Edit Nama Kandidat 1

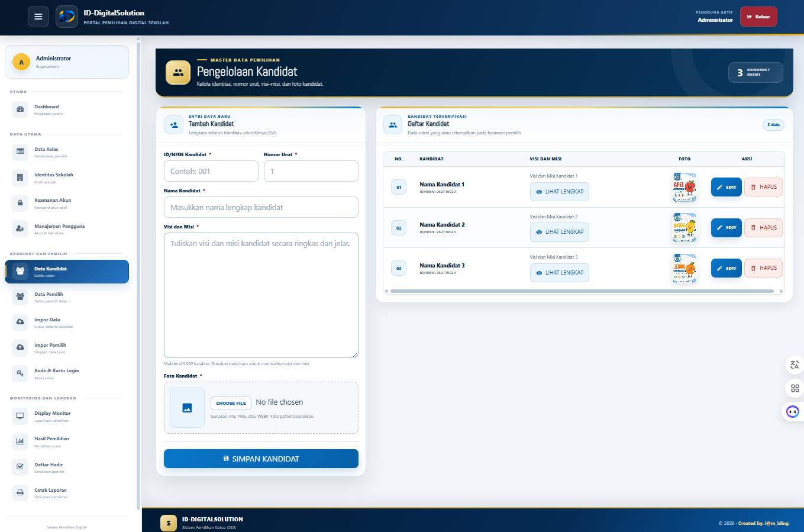[726, 187]
